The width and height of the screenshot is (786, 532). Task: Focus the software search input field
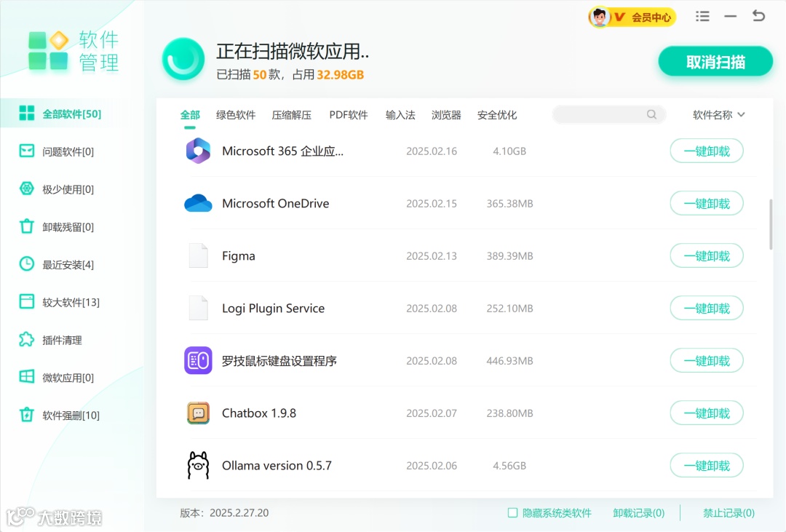click(608, 114)
